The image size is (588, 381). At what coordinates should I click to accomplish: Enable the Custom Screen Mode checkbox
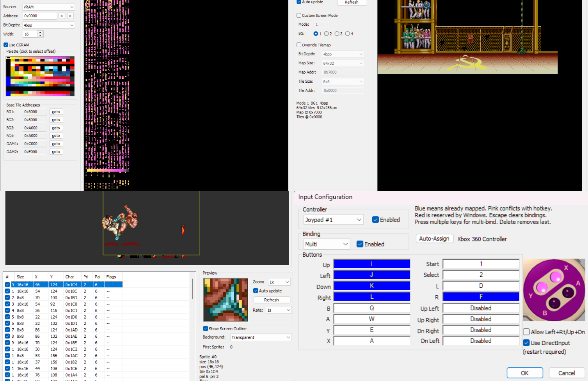(299, 16)
